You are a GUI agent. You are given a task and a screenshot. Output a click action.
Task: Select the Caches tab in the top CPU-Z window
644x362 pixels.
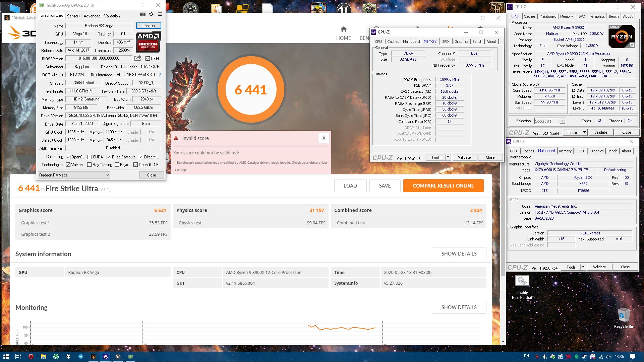pos(530,16)
